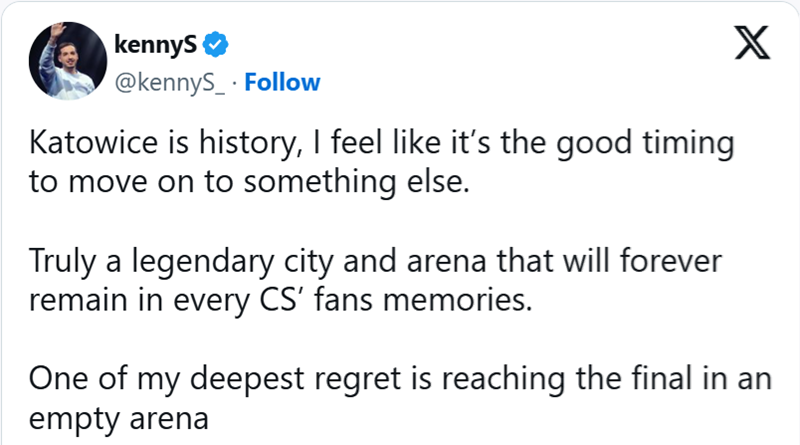Click the words "good timing"
The width and height of the screenshot is (800, 445).
[645, 143]
